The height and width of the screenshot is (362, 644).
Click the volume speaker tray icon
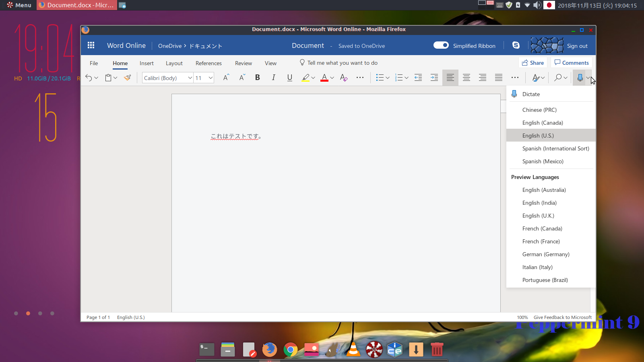(x=537, y=5)
